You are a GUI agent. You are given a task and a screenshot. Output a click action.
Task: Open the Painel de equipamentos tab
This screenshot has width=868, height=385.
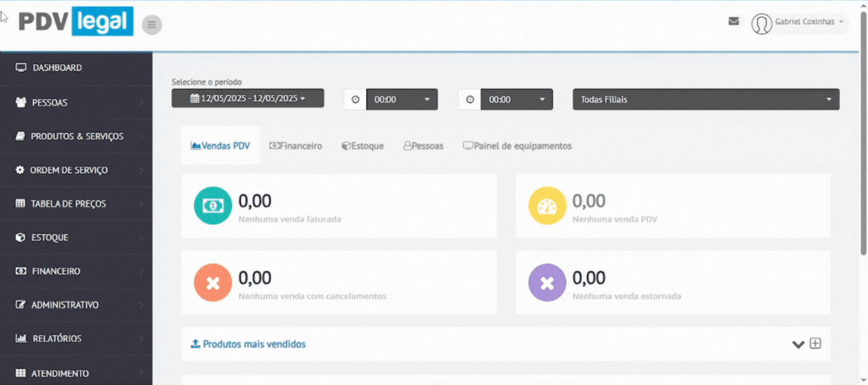pyautogui.click(x=517, y=146)
